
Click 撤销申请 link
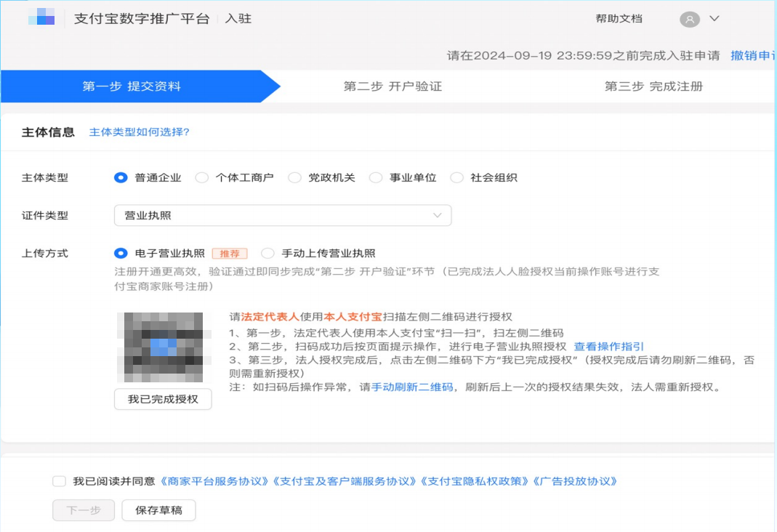point(753,55)
